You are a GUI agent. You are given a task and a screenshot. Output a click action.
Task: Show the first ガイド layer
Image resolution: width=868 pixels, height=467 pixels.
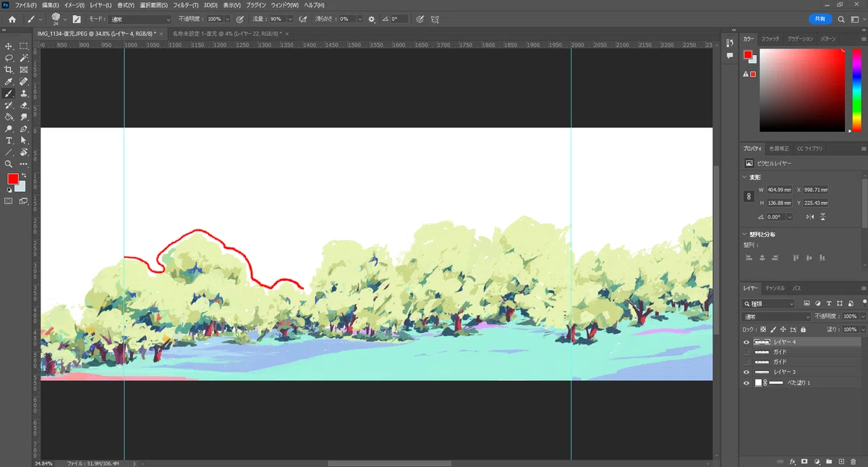(746, 352)
